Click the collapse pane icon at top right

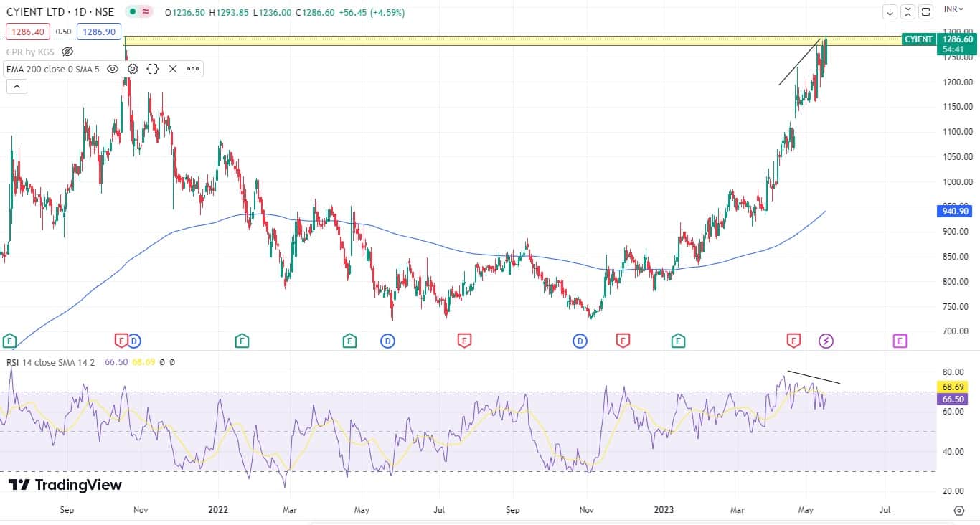point(908,11)
